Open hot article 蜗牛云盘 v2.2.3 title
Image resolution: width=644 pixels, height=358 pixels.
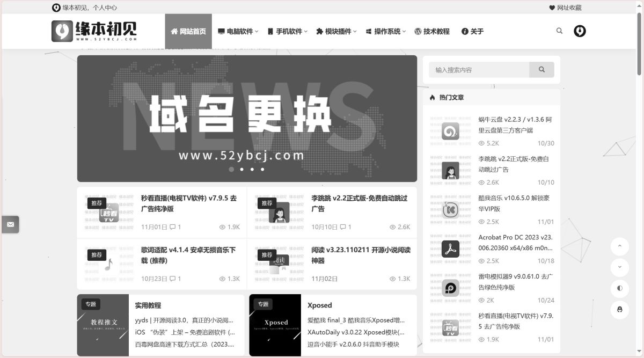click(x=515, y=125)
